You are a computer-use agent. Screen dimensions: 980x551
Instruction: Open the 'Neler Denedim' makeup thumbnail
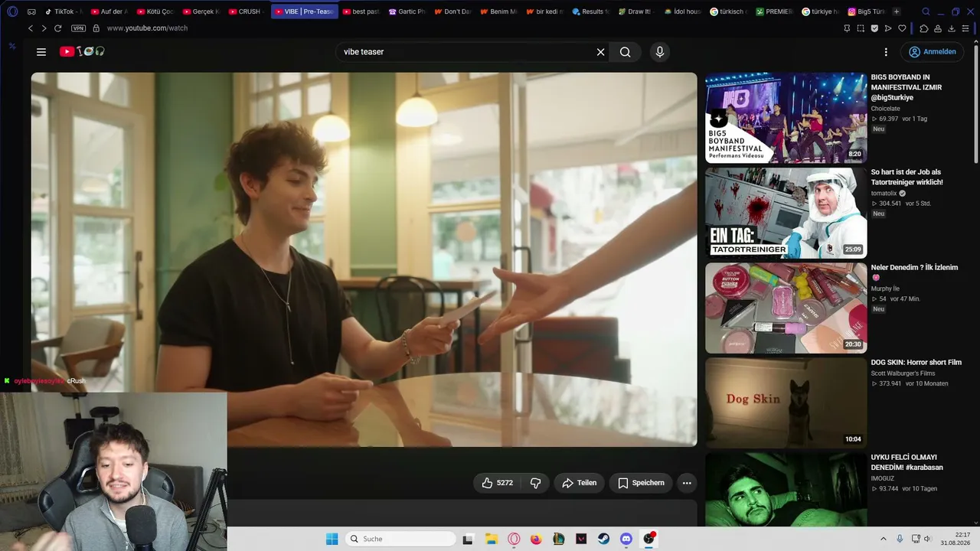786,308
